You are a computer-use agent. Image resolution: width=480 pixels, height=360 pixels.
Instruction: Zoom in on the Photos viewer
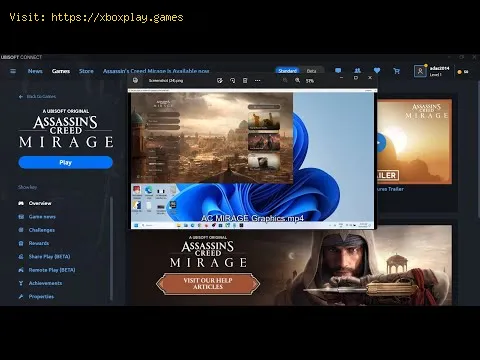click(x=297, y=80)
